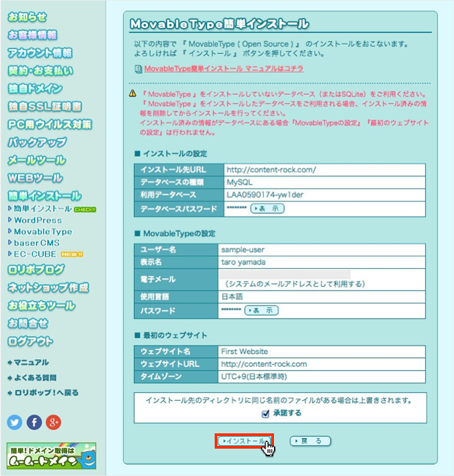454x476 pixels.
Task: Open PC用ウイルス対策 menu
Action: point(50,125)
